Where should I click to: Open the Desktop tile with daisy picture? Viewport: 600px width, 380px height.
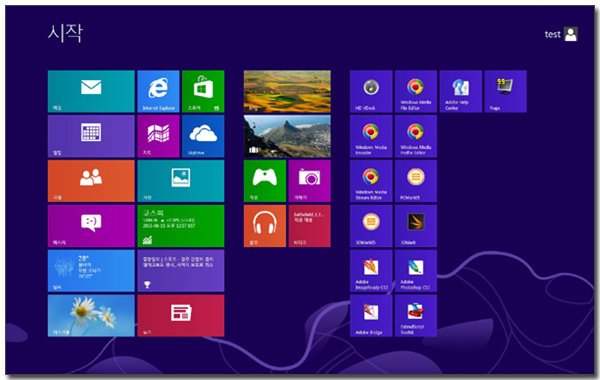[x=91, y=316]
